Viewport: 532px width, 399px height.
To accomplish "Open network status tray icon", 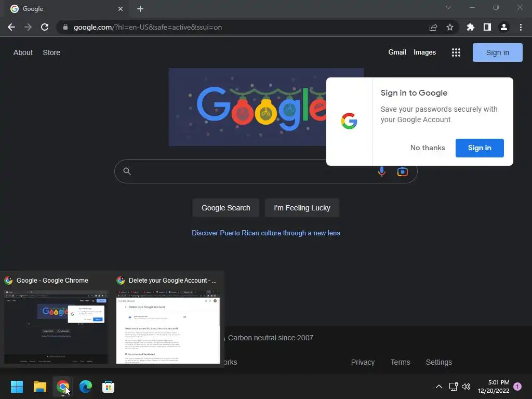I will [x=453, y=387].
